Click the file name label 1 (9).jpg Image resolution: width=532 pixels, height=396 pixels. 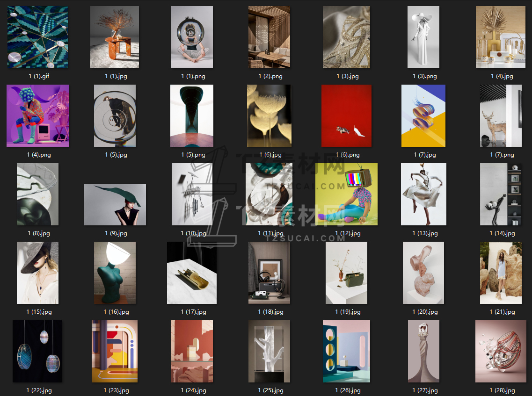[x=116, y=233]
